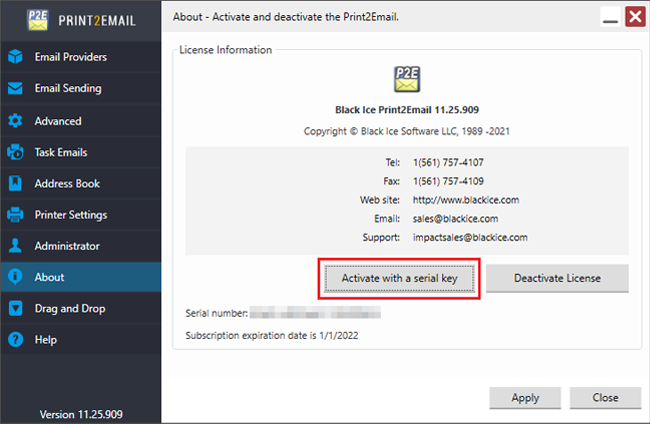Viewport: 650px width, 424px height.
Task: Click Subscription expiration date text
Action: pos(272,335)
